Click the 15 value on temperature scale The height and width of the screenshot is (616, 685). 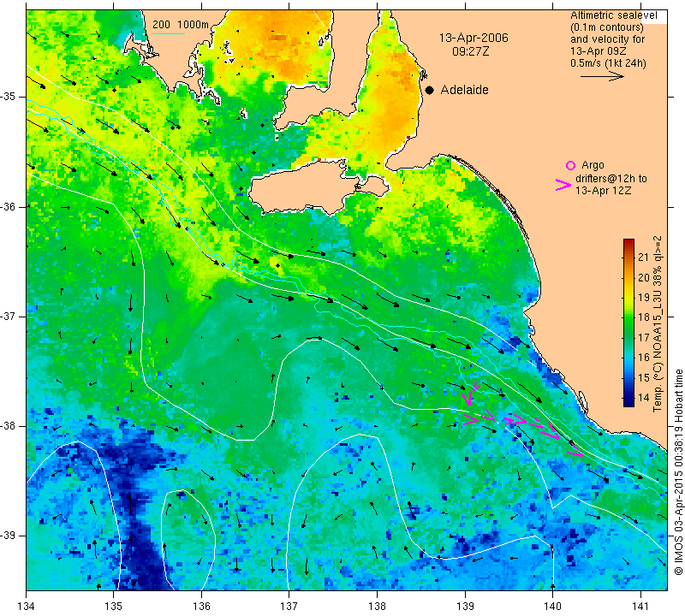644,377
